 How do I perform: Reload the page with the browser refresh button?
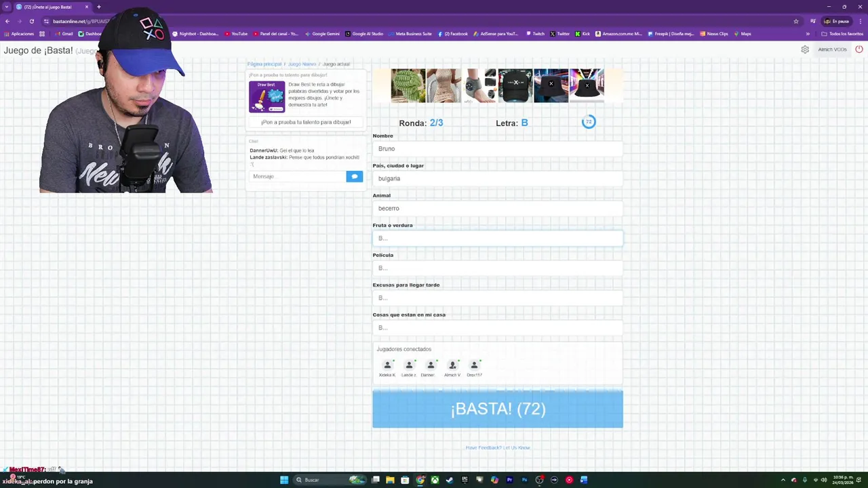pyautogui.click(x=31, y=21)
